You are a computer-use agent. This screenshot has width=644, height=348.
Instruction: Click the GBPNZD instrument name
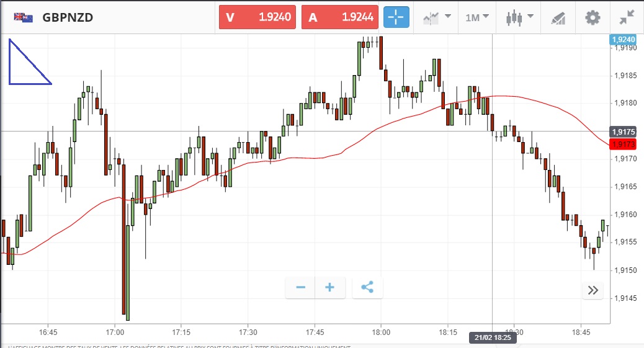68,17
